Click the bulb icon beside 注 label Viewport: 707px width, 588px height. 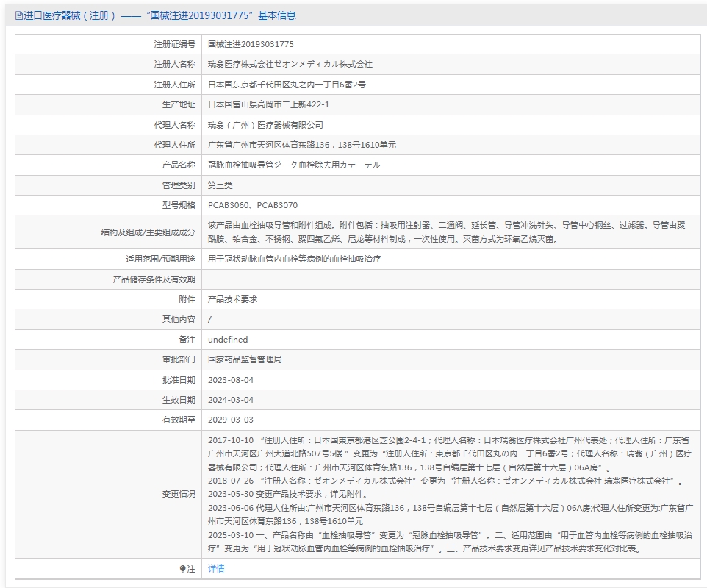point(182,569)
